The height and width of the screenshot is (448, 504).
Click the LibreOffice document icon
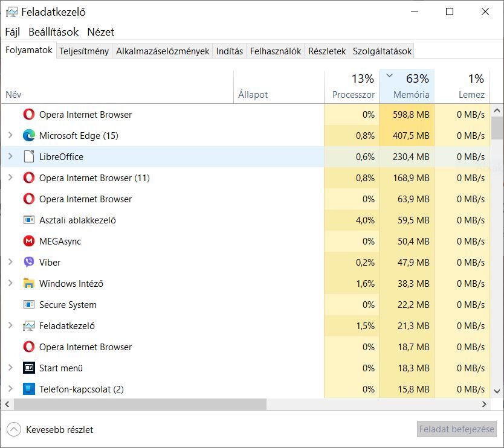(x=29, y=157)
